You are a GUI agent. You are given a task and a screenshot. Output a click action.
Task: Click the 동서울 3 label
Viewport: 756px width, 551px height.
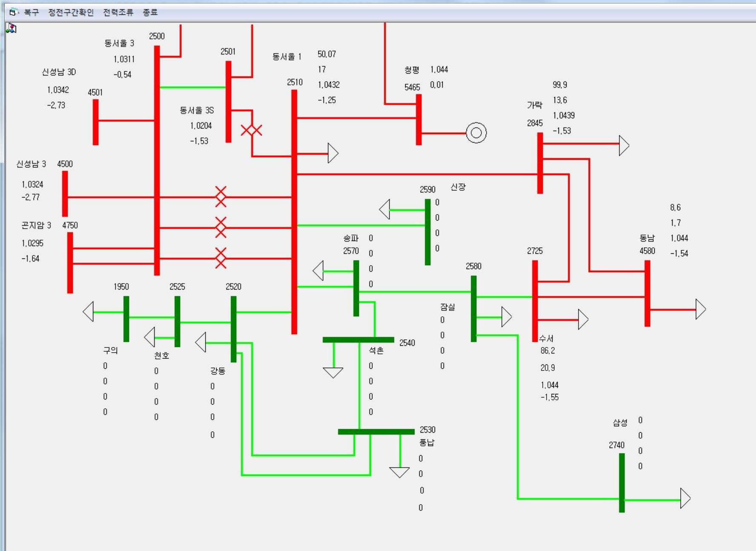119,43
